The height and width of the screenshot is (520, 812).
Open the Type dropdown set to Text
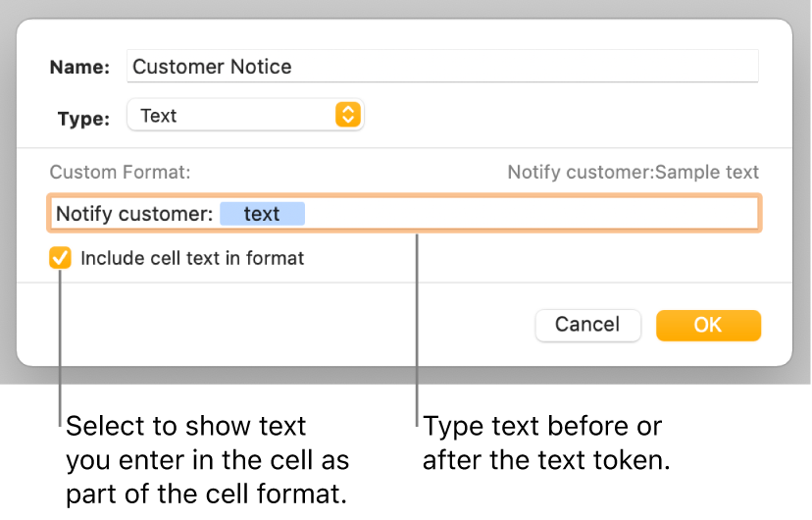(245, 116)
